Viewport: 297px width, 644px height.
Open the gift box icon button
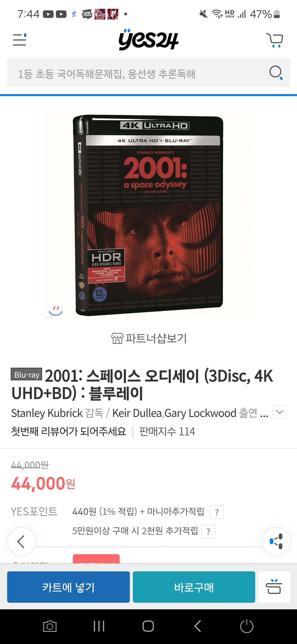click(274, 587)
